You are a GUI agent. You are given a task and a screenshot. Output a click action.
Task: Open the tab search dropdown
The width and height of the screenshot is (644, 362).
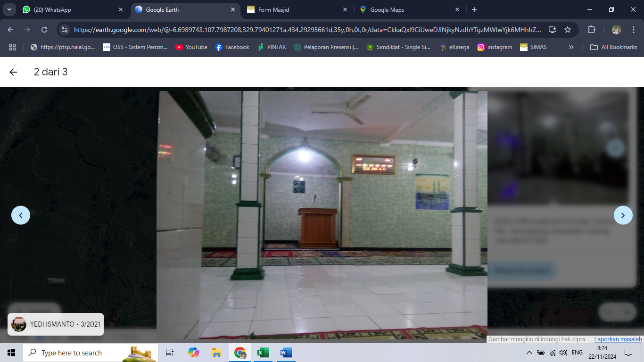pos(9,9)
